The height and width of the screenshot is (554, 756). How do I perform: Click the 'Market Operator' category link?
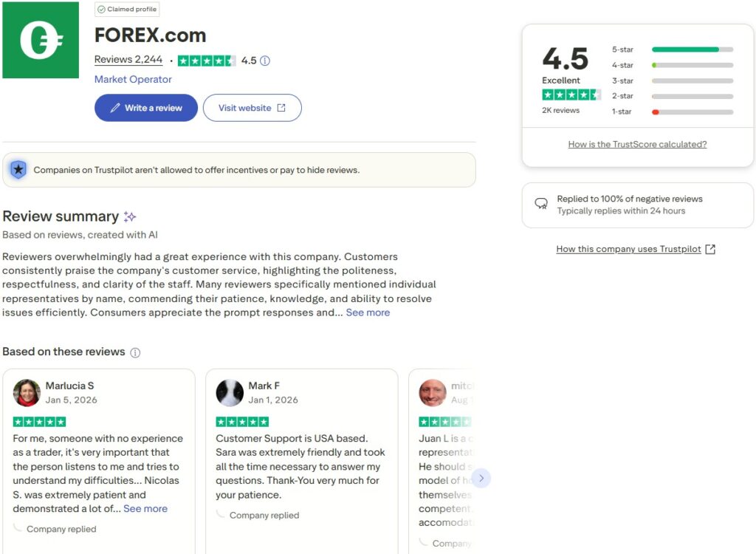(133, 79)
